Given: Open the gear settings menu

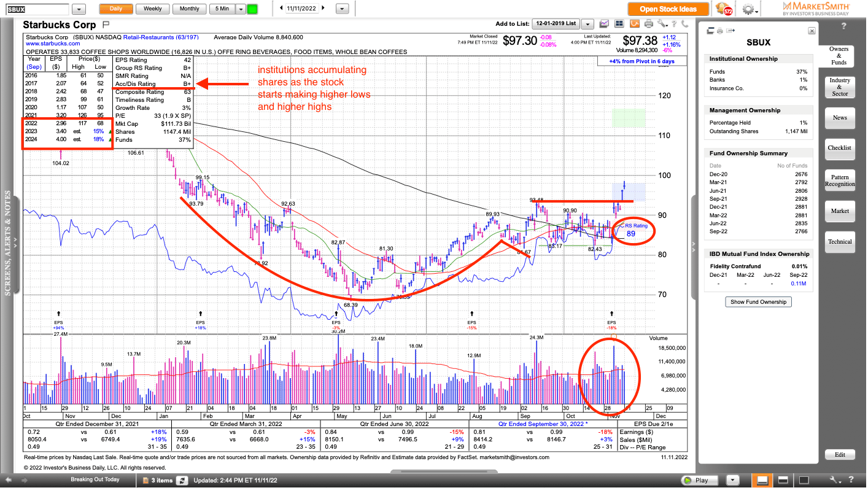Looking at the screenshot, I should (x=748, y=9).
